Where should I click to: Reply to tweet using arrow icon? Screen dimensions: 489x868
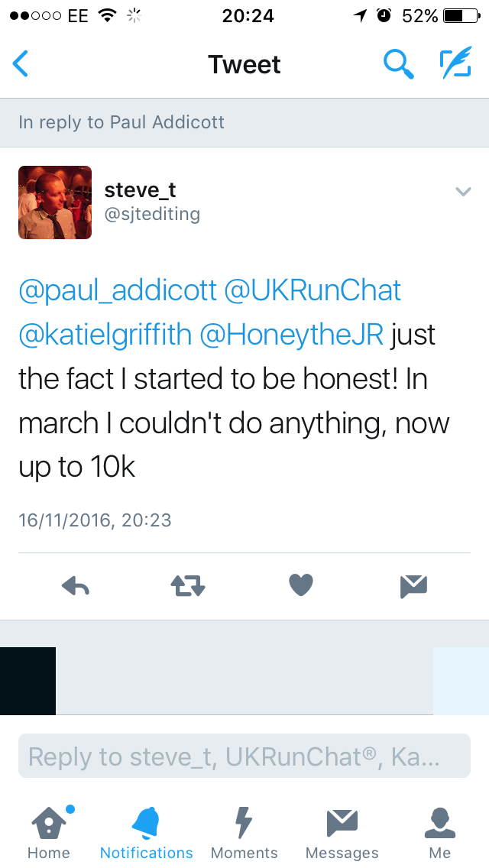pyautogui.click(x=76, y=586)
